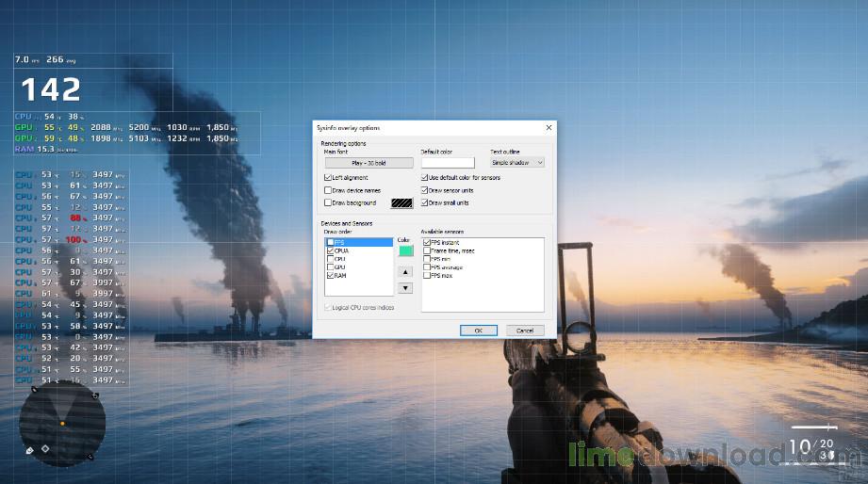Close the Sysinfo overlay options dialog

tap(549, 127)
